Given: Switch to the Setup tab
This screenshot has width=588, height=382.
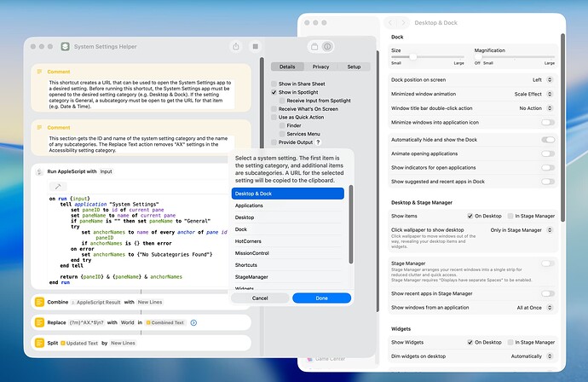Looking at the screenshot, I should (x=354, y=67).
